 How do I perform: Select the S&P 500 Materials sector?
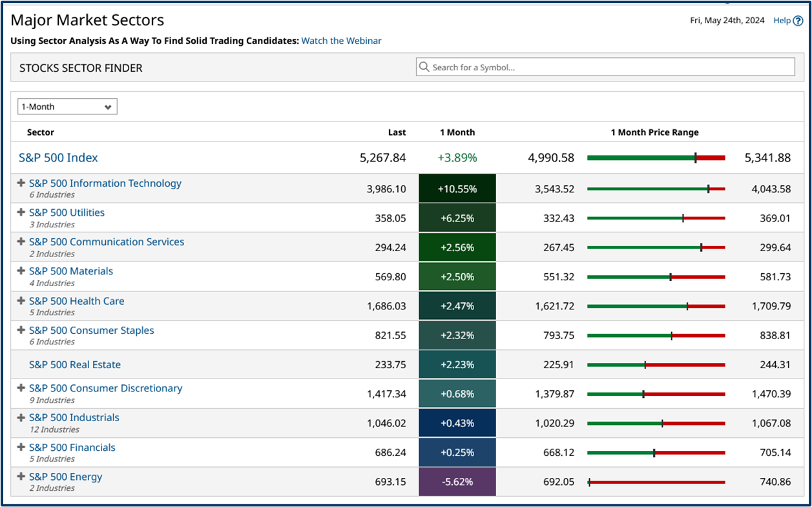(x=71, y=271)
